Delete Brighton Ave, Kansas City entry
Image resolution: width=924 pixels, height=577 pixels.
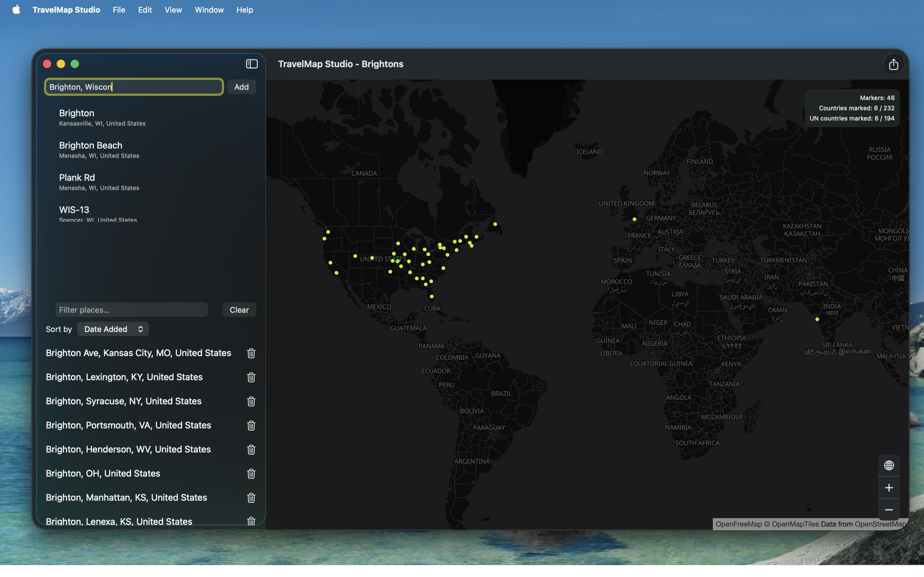(x=251, y=353)
